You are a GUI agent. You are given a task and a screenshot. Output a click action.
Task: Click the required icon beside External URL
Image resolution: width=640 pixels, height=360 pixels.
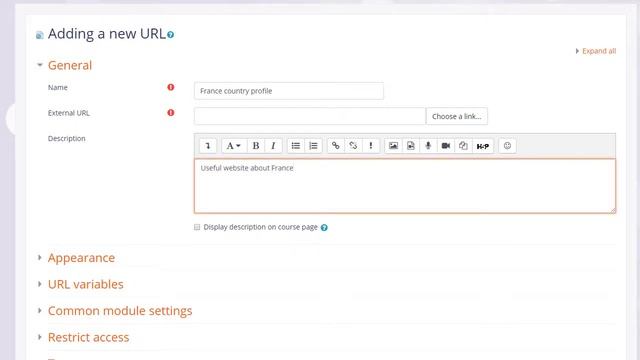tap(171, 112)
